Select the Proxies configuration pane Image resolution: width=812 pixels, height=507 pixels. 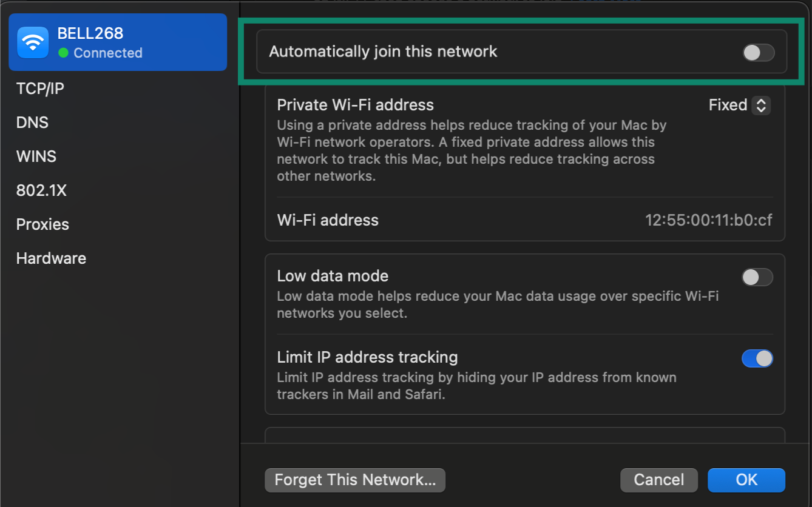(42, 224)
